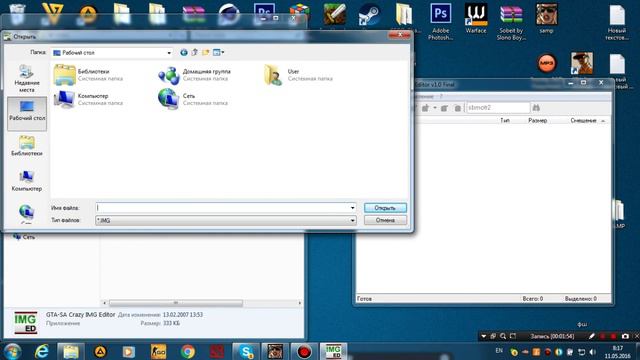Click the Открыть button
Screen dimensions: 640x360
tap(385, 208)
